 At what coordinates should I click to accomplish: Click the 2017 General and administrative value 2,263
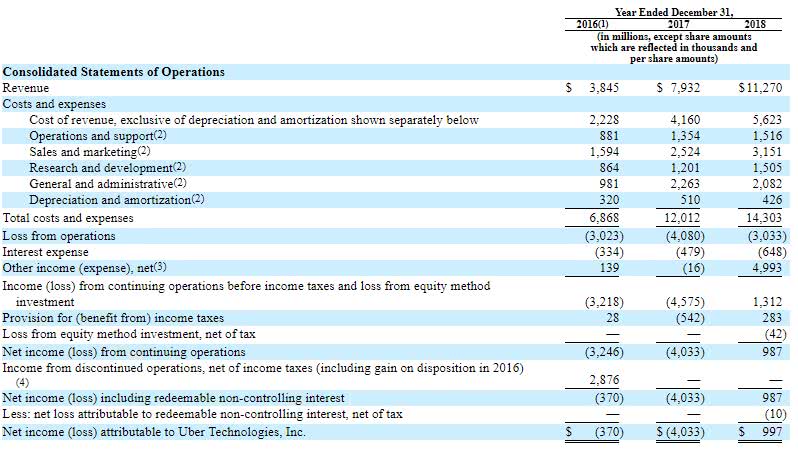[x=685, y=184]
